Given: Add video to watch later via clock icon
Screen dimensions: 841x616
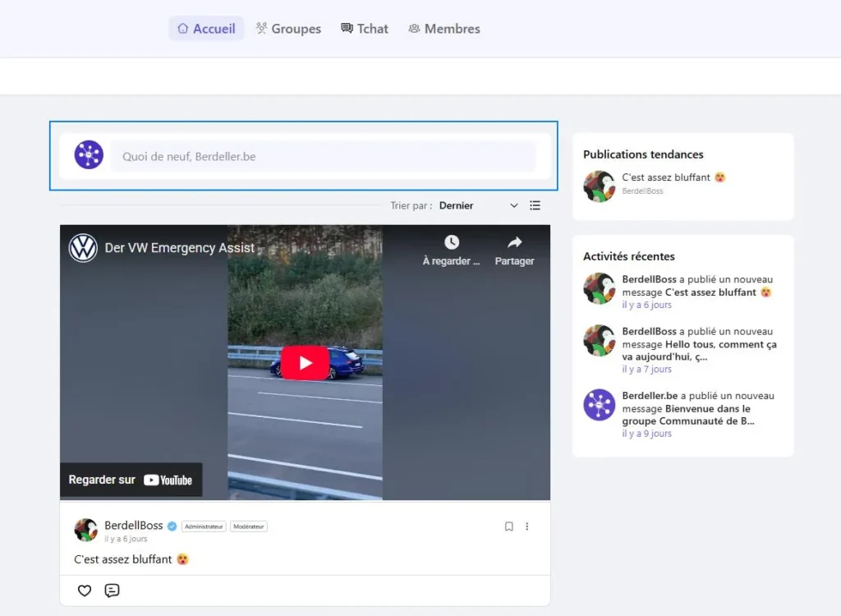Looking at the screenshot, I should pos(451,251).
